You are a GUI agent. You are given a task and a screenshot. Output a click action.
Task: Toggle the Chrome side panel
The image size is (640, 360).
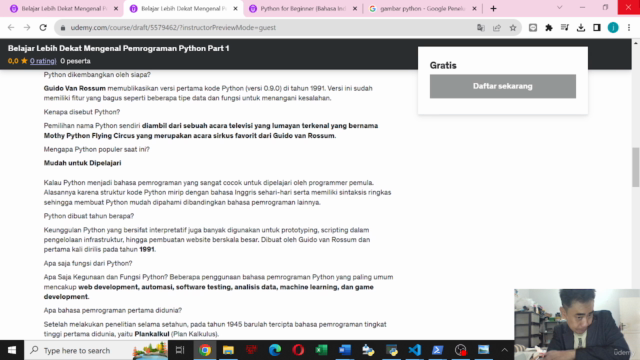click(597, 28)
